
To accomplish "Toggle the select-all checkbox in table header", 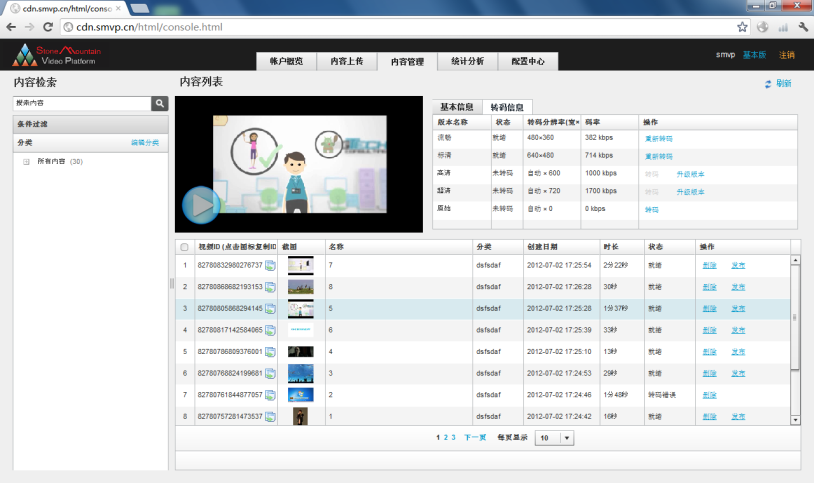I will click(x=184, y=247).
